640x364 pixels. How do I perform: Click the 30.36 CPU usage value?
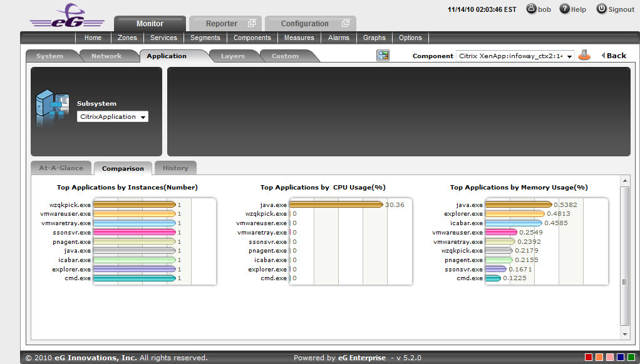tap(395, 205)
